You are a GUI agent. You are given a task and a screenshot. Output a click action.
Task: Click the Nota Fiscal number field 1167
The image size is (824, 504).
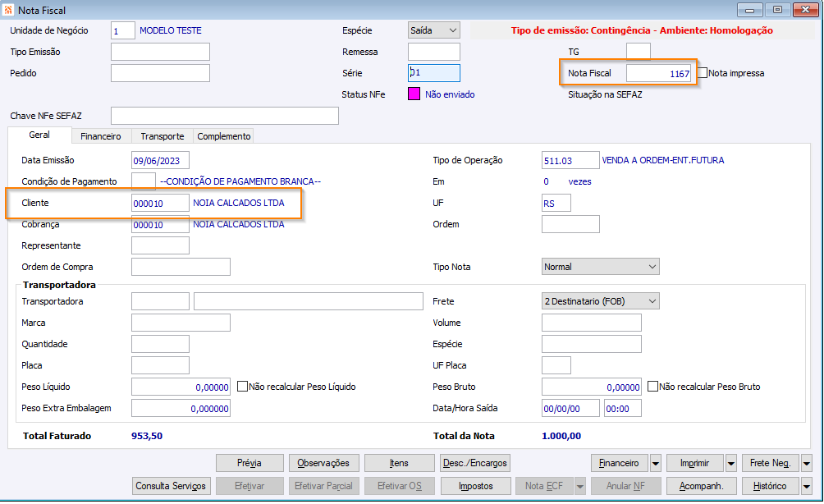coord(659,74)
